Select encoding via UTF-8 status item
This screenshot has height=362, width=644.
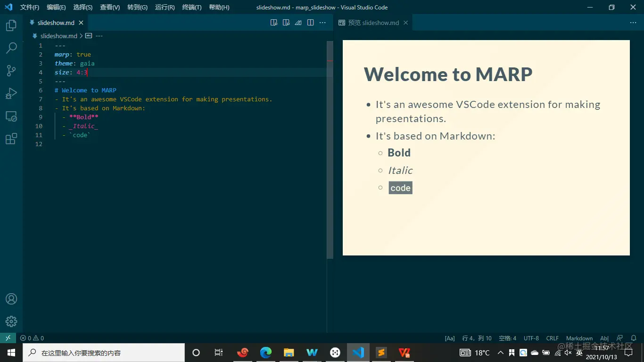click(x=531, y=338)
